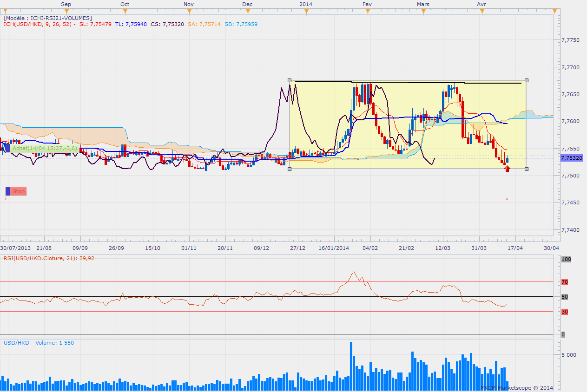The image size is (587, 392).
Task: Click the 50 level tag on RSI axis
Action: pyautogui.click(x=565, y=297)
